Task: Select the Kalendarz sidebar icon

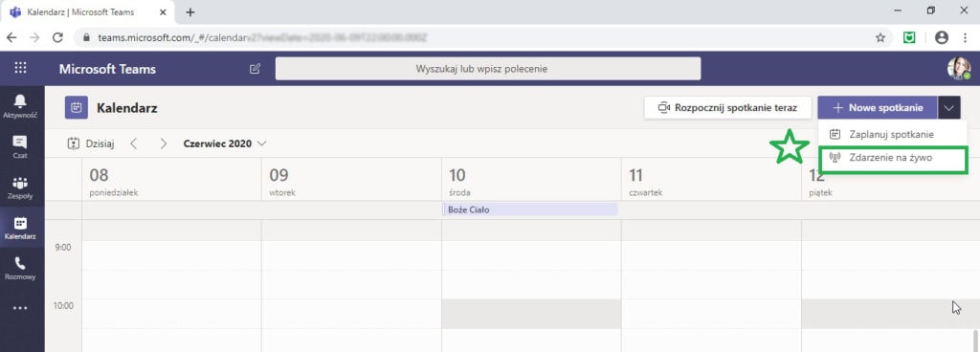Action: 21,228
